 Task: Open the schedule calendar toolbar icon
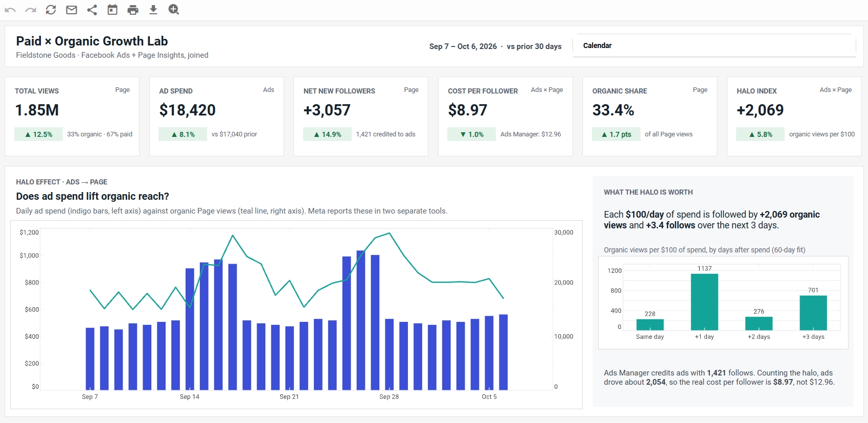(112, 10)
